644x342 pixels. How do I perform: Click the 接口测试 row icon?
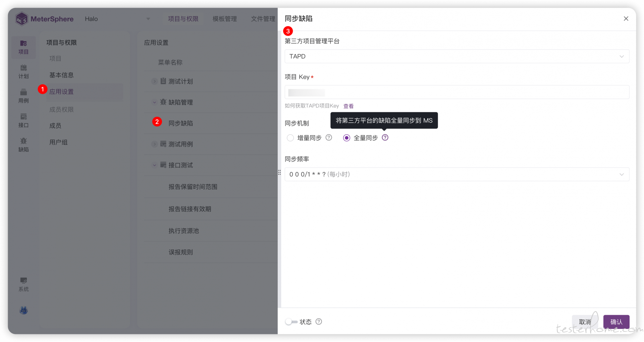[163, 165]
